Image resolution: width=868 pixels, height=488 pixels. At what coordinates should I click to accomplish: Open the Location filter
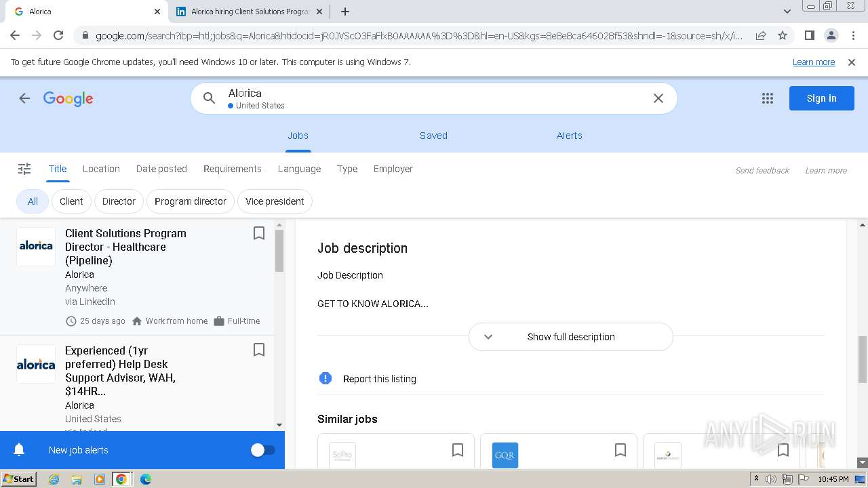101,169
